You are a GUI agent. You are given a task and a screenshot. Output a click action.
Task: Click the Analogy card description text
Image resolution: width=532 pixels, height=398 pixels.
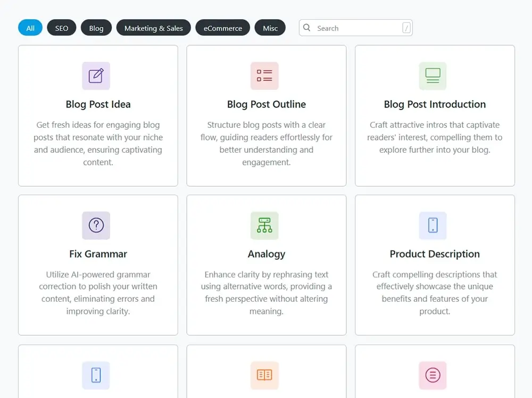point(266,293)
